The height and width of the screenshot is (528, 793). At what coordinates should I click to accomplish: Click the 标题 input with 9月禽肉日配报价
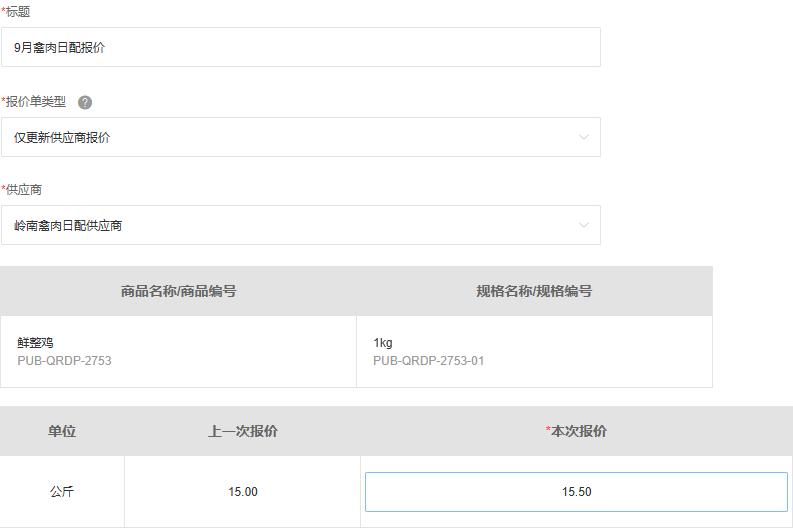301,47
